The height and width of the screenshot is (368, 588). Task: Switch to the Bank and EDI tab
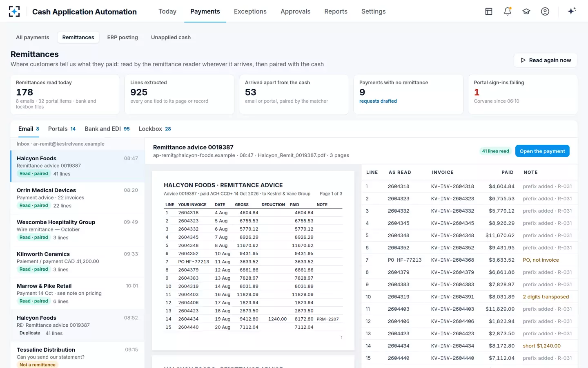pos(107,129)
